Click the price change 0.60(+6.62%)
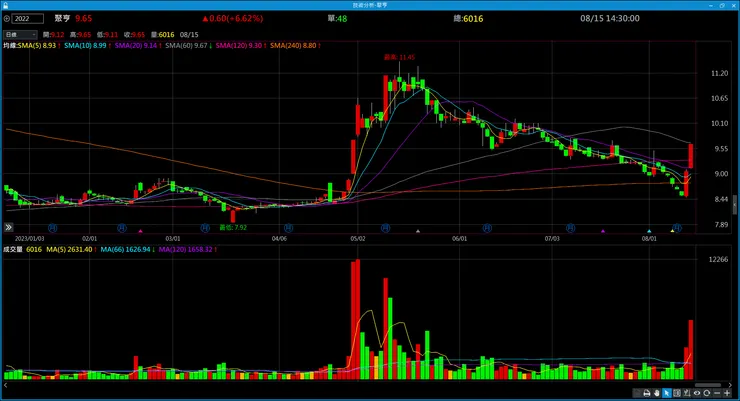This screenshot has width=740, height=401. (x=233, y=18)
